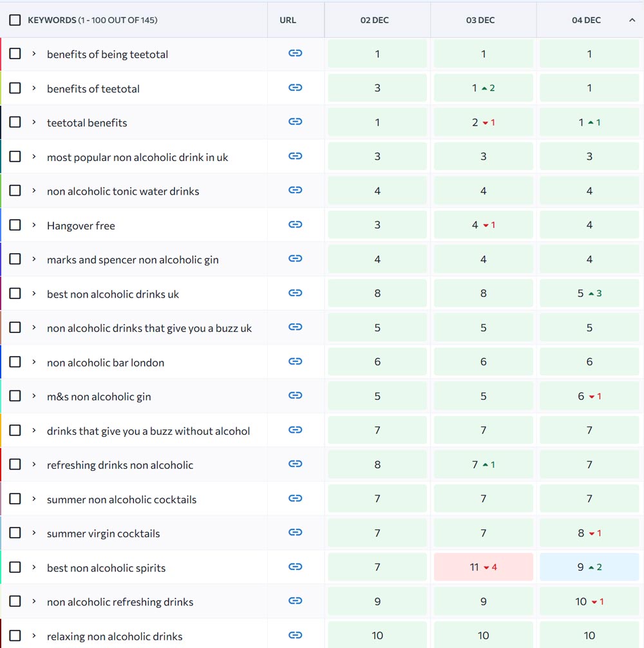The height and width of the screenshot is (648, 644).
Task: Click the URL column header
Action: [288, 20]
